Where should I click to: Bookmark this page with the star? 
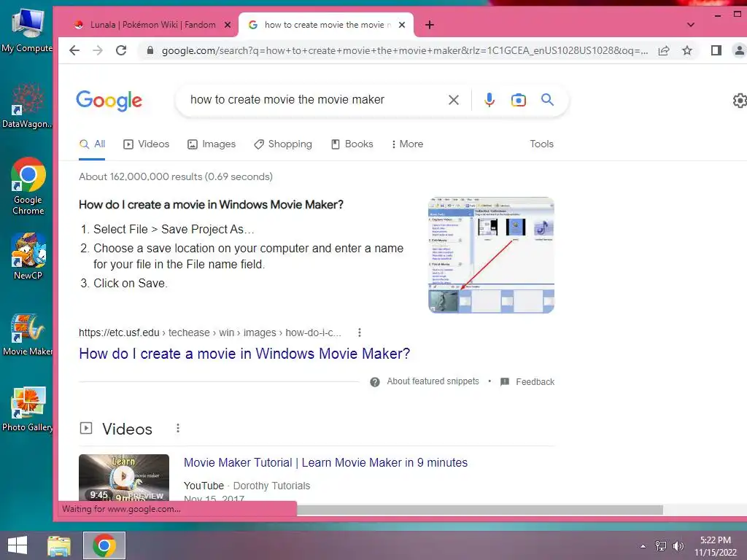(687, 50)
